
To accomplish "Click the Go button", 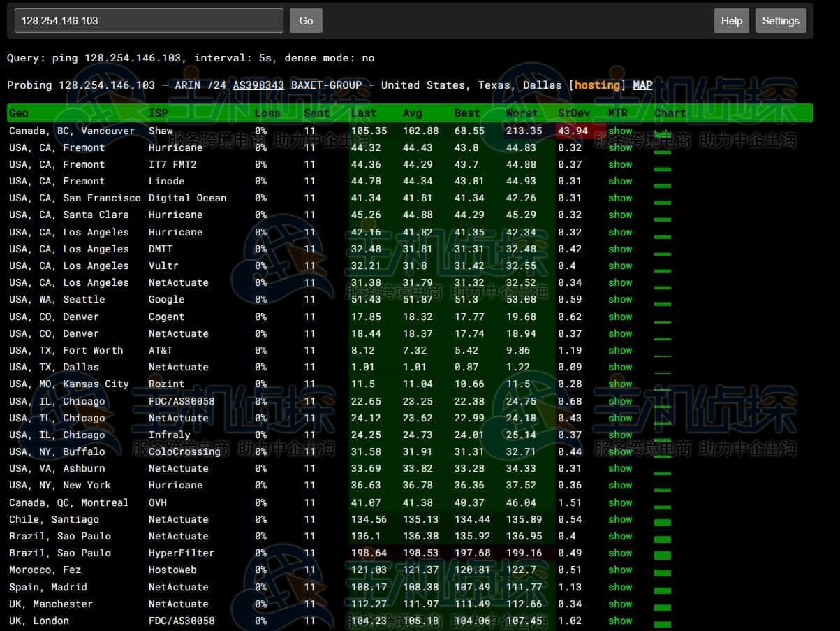I will pos(306,21).
